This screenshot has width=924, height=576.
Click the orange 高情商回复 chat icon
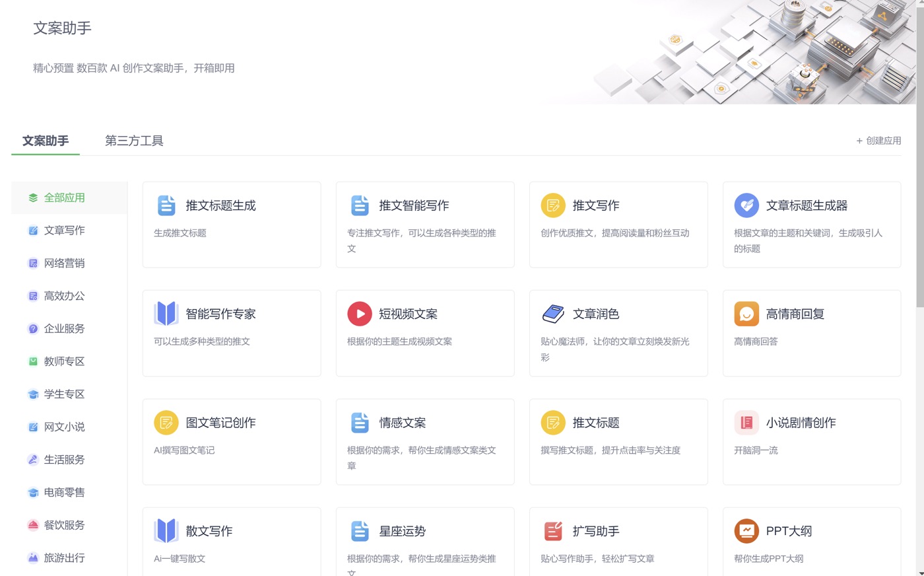746,314
